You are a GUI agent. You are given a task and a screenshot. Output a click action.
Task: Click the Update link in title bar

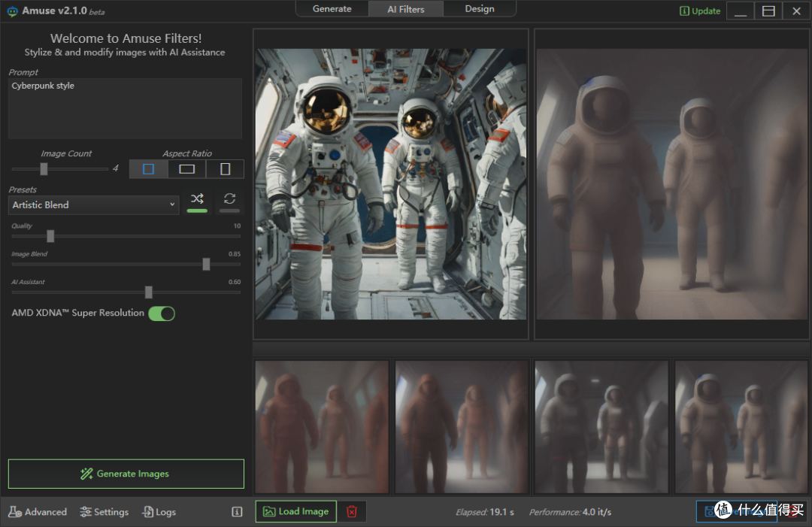(x=700, y=11)
